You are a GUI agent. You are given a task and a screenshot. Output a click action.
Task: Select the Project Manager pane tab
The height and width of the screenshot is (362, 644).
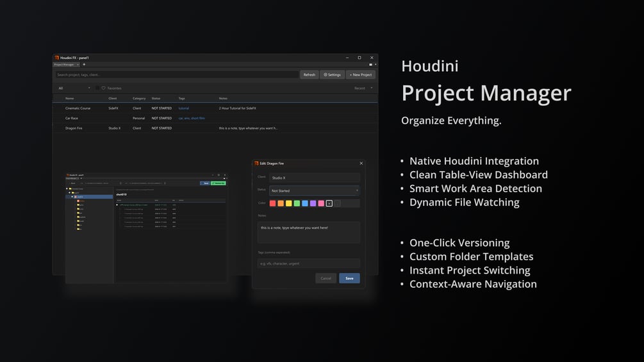[x=65, y=65]
